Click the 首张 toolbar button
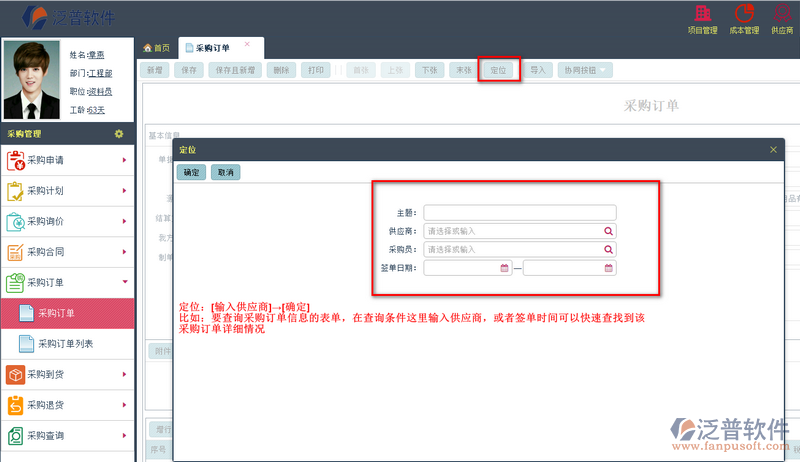The image size is (800, 462). click(x=361, y=70)
